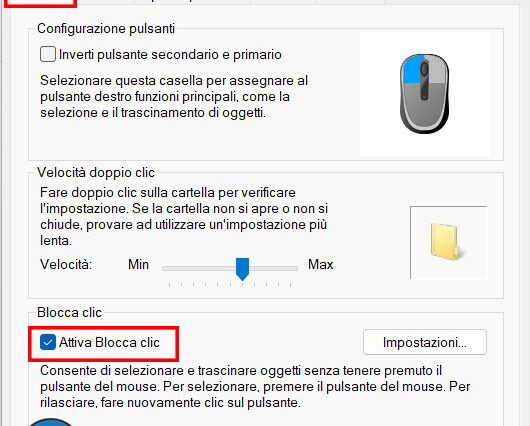Click the mouse illustration with blue left button
Image resolution: width=530 pixels, height=426 pixels.
425,94
